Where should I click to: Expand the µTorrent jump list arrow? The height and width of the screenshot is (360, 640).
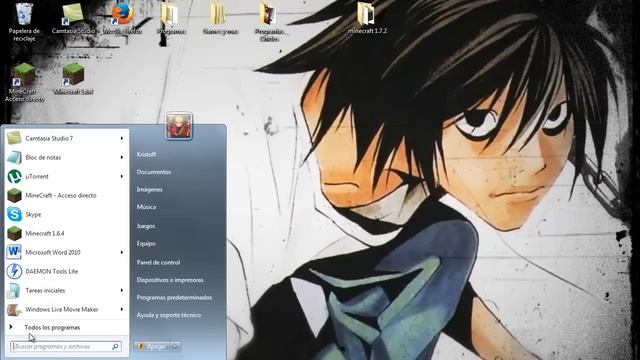122,176
